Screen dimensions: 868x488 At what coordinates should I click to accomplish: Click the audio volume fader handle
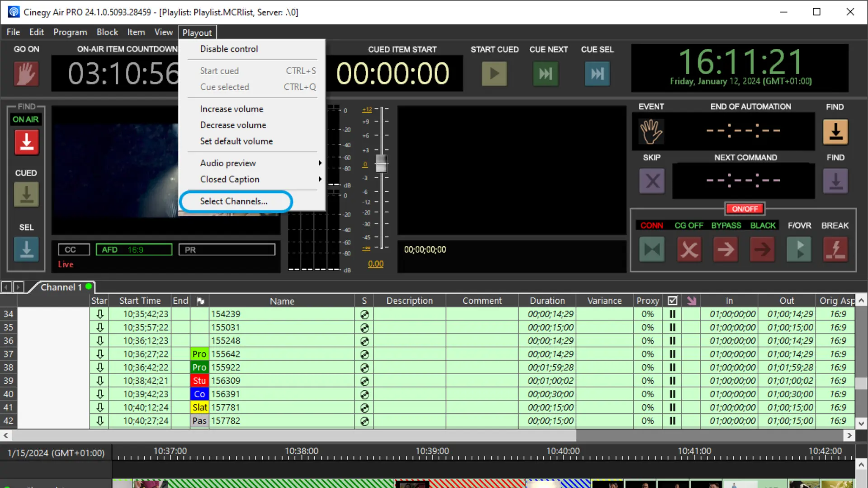pyautogui.click(x=381, y=164)
